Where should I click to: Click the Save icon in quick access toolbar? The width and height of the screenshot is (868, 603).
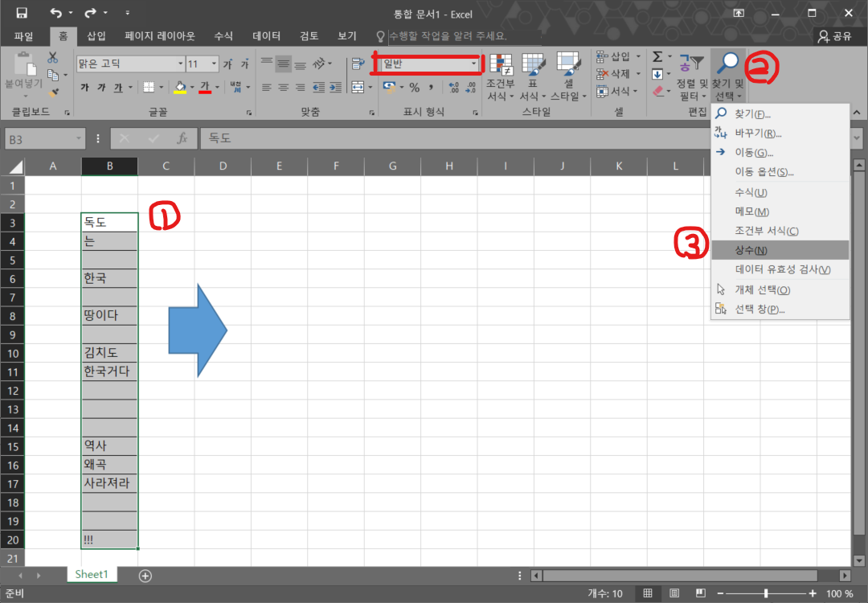point(21,13)
